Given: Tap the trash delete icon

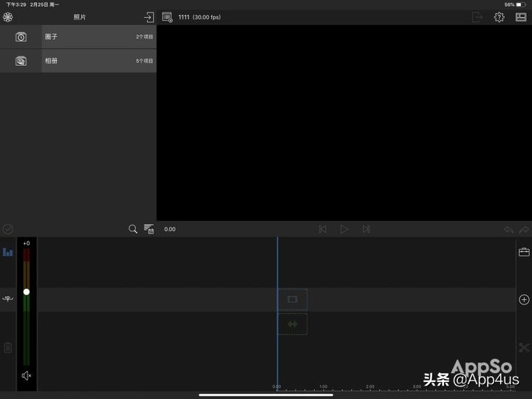Looking at the screenshot, I should (x=8, y=347).
